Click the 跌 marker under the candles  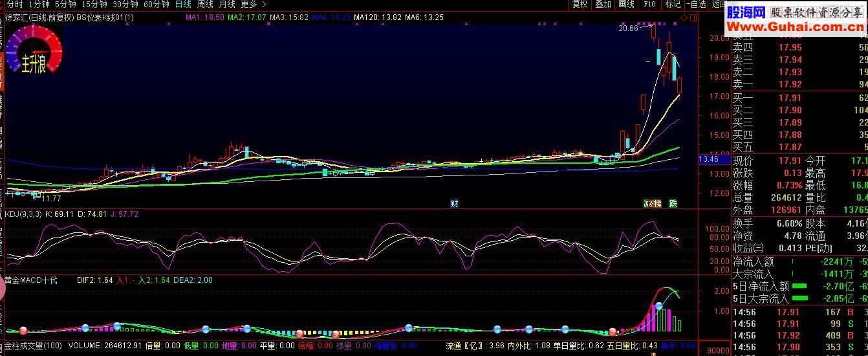tap(673, 203)
